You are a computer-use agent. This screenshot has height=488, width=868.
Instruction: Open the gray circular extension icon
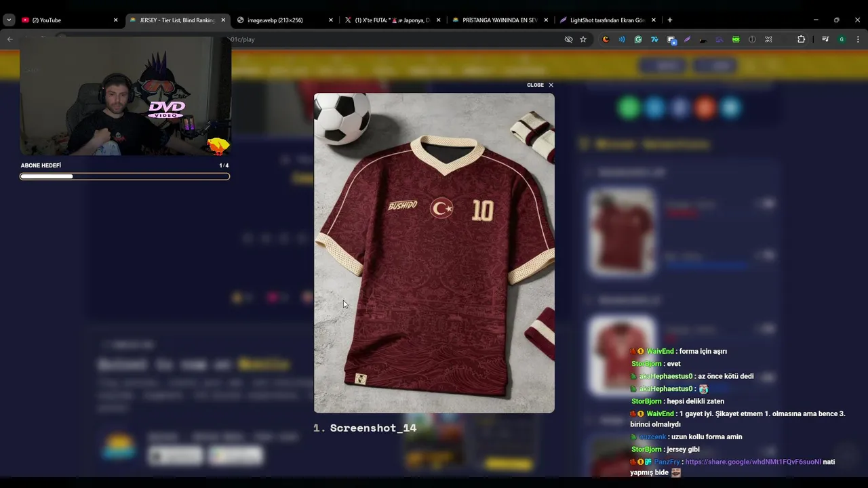tap(752, 39)
